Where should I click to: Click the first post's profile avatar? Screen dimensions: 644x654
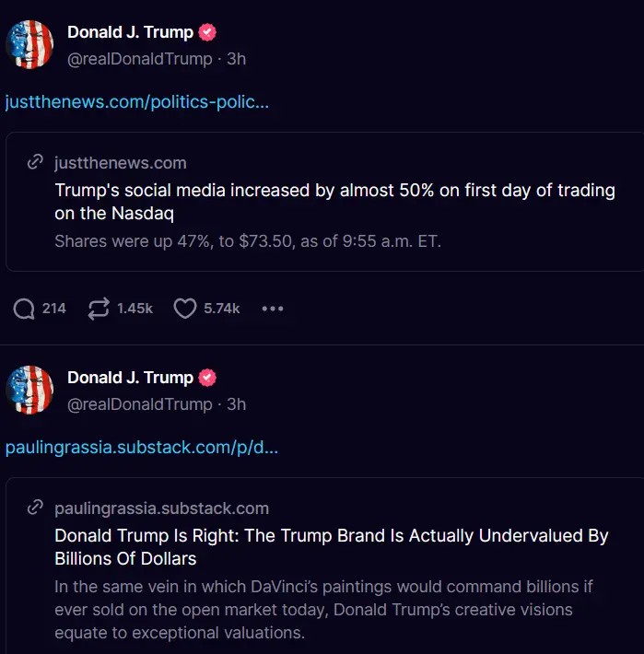pyautogui.click(x=29, y=44)
